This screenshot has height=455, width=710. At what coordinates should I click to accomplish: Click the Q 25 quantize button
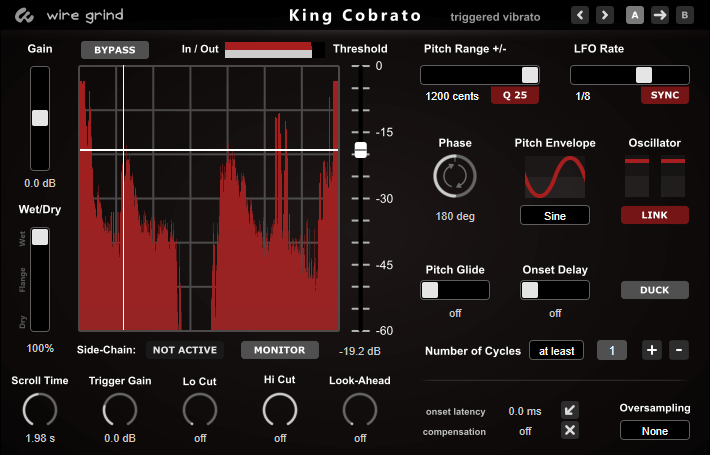click(515, 95)
